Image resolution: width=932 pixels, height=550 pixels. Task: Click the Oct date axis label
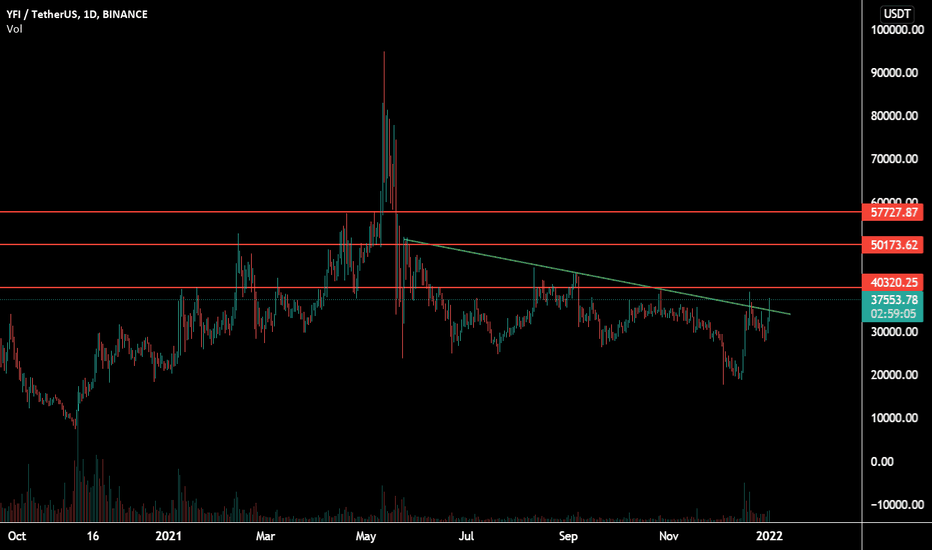[17, 536]
